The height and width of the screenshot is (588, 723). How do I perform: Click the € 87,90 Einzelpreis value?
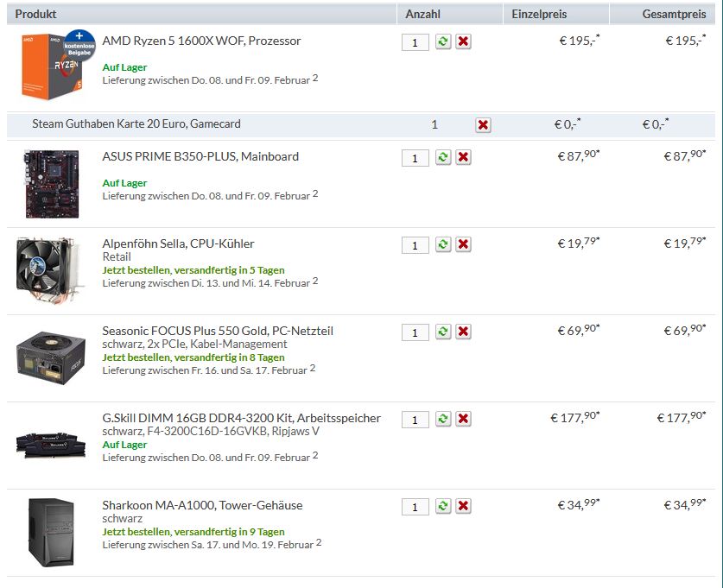click(579, 155)
